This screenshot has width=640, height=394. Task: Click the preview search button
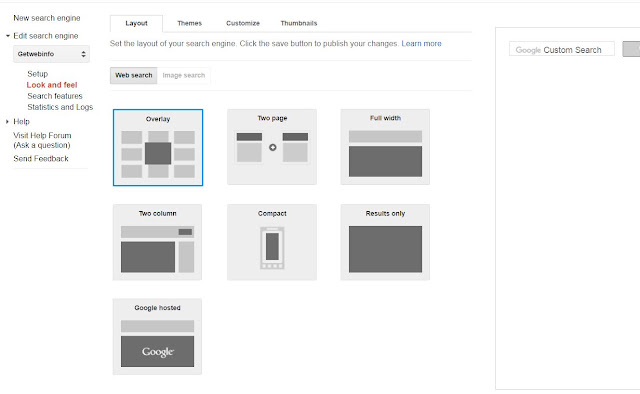(x=631, y=49)
